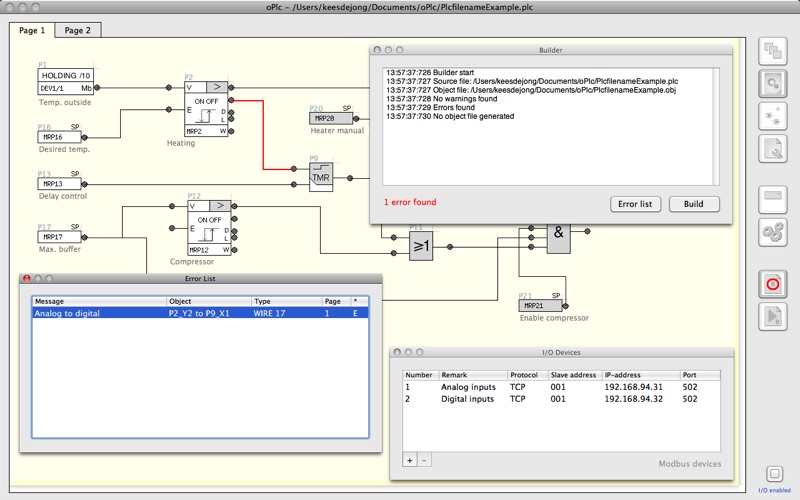Image resolution: width=800 pixels, height=500 pixels.
Task: Click the small gears toolbar button
Action: pyautogui.click(x=772, y=83)
